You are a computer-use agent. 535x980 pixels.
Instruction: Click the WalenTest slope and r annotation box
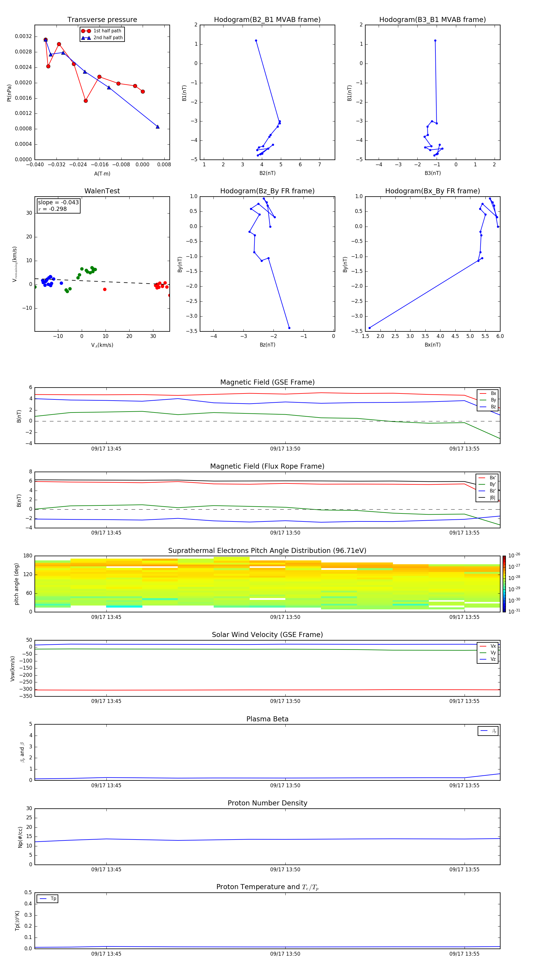[x=58, y=206]
